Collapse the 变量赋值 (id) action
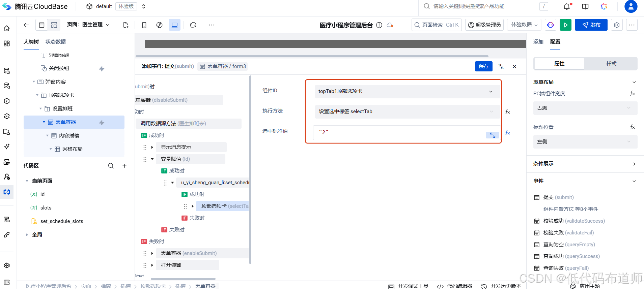This screenshot has width=644, height=289. click(152, 159)
